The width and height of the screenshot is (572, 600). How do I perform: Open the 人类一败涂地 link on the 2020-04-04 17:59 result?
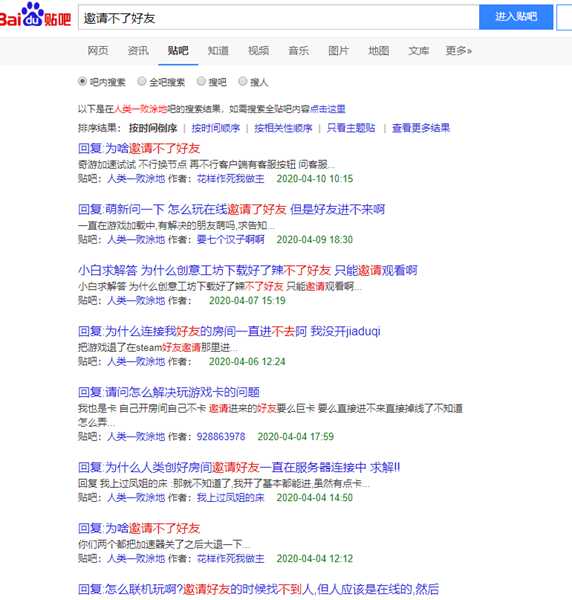click(136, 437)
